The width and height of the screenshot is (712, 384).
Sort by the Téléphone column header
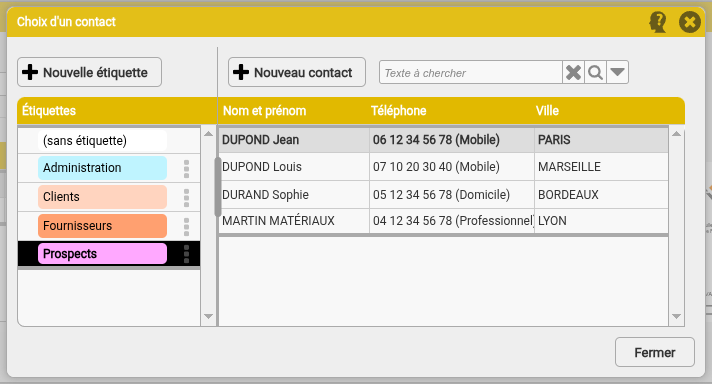[x=399, y=111]
